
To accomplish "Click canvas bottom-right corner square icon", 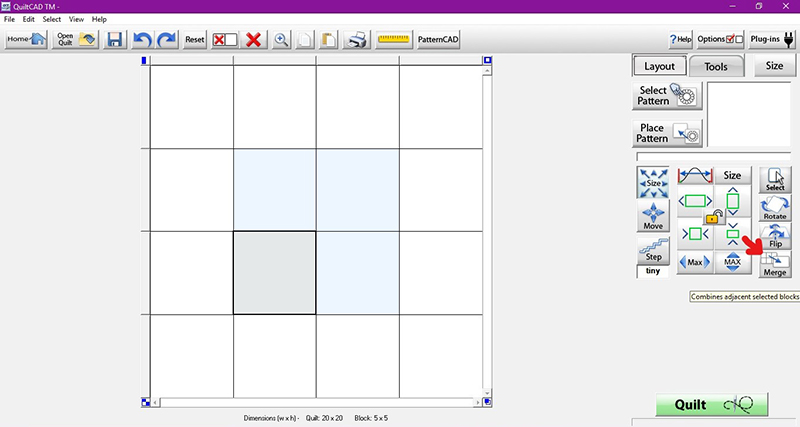I will (x=487, y=402).
